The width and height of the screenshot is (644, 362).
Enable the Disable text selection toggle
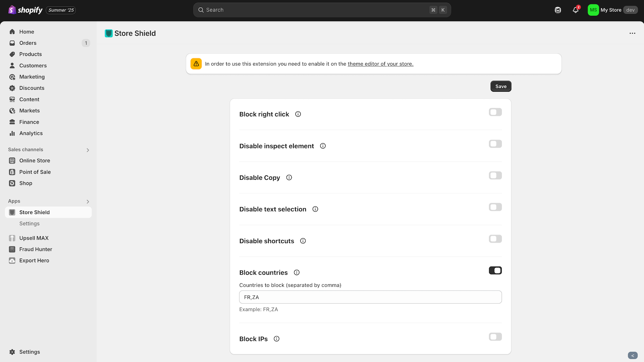pyautogui.click(x=495, y=207)
